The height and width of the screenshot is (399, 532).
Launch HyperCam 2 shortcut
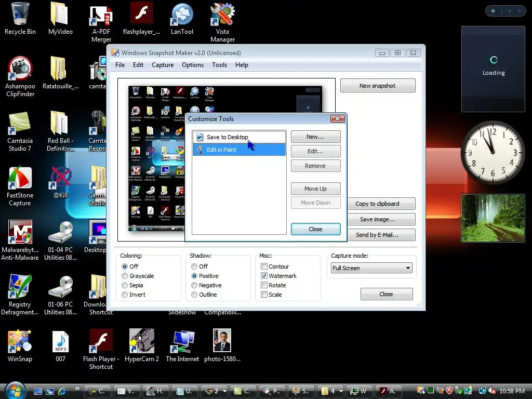click(141, 346)
